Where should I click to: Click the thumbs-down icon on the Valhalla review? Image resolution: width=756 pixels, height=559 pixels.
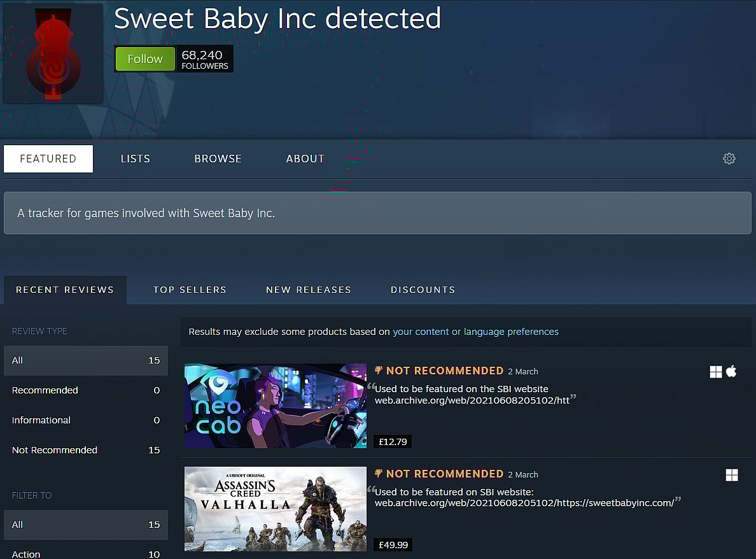[x=378, y=473]
